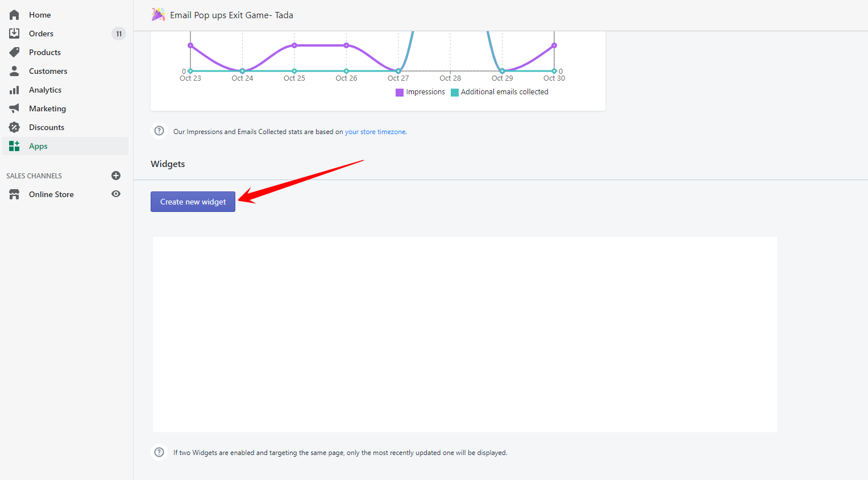Go to the Customers section
Screen dimensions: 868x480
pos(65,71)
